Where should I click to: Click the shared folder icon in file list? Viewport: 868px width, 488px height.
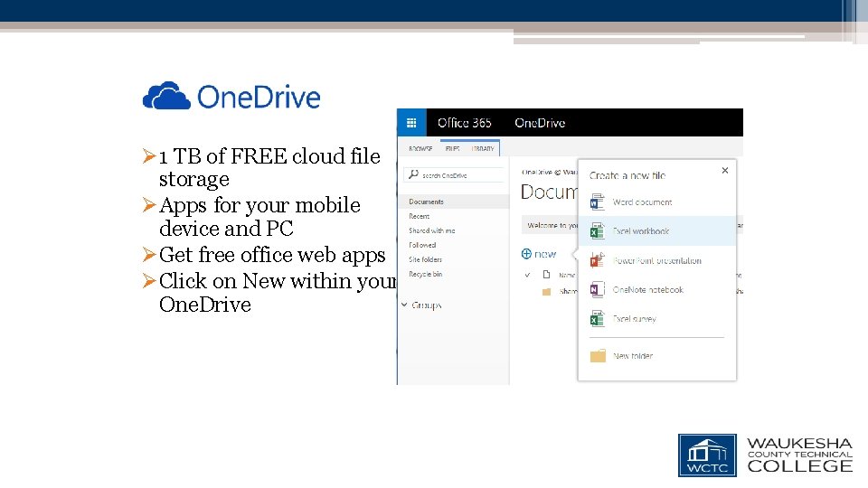(x=546, y=292)
